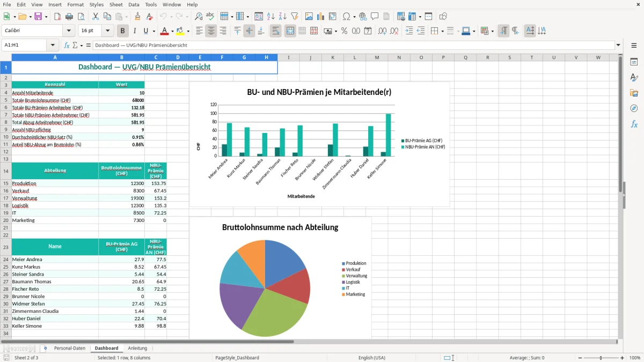The image size is (644, 362).
Task: Click Freeze Rows and Columns icon
Action: point(412,17)
